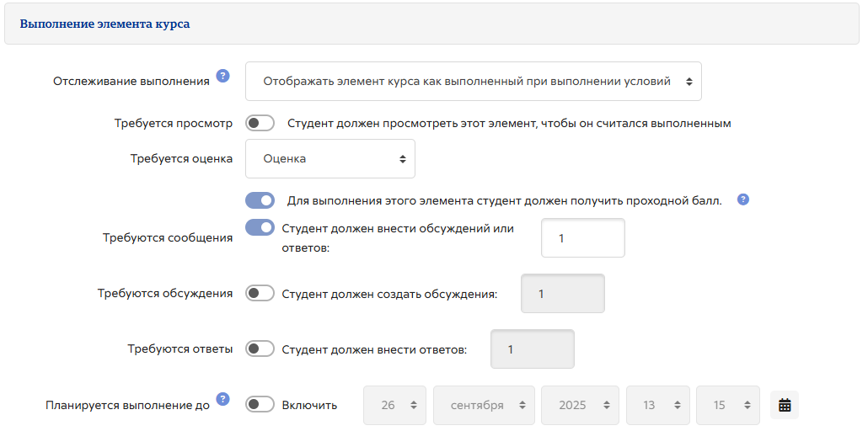Open the hour dropdown showing 13
This screenshot has height=431, width=868.
coord(657,405)
